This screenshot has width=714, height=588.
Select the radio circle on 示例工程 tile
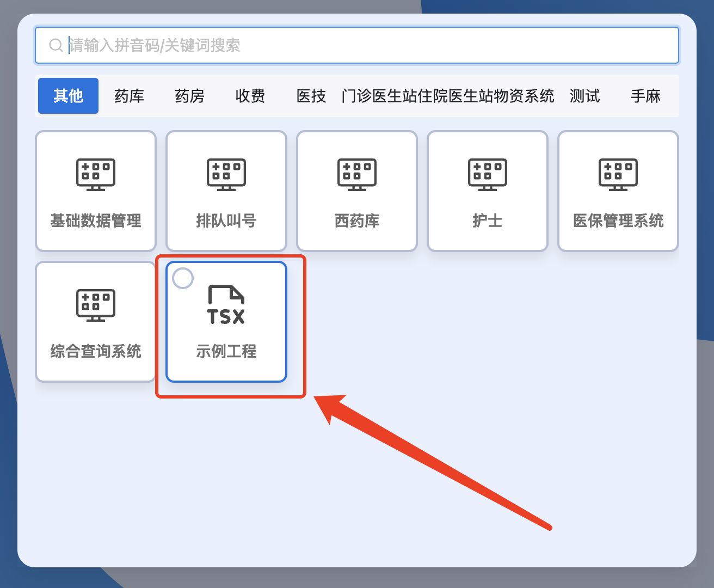click(x=183, y=278)
